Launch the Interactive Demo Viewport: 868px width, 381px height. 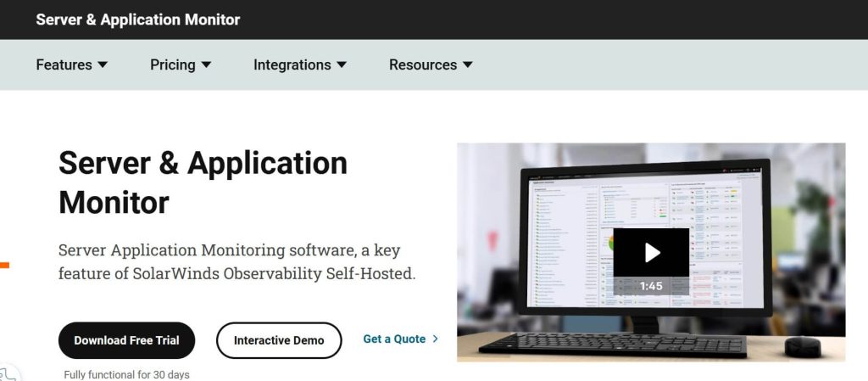pyautogui.click(x=279, y=340)
